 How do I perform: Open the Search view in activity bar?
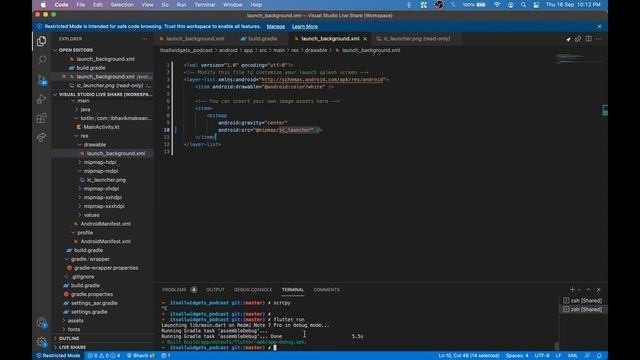tap(41, 60)
